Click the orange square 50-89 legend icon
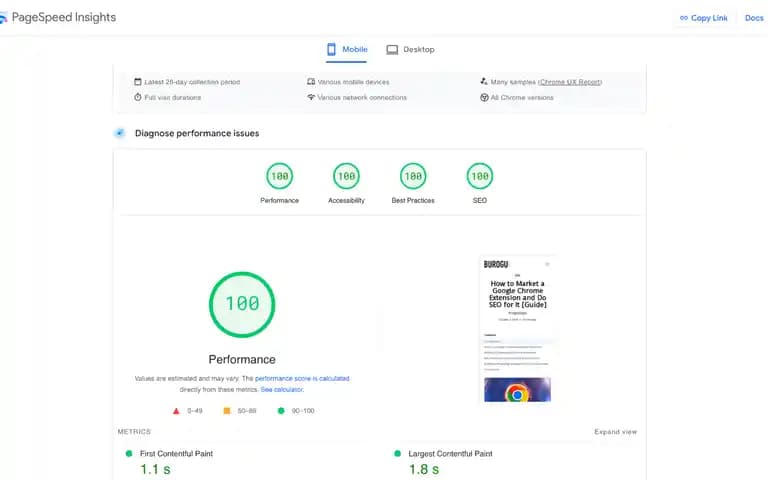Image resolution: width=768 pixels, height=480 pixels. [x=227, y=411]
